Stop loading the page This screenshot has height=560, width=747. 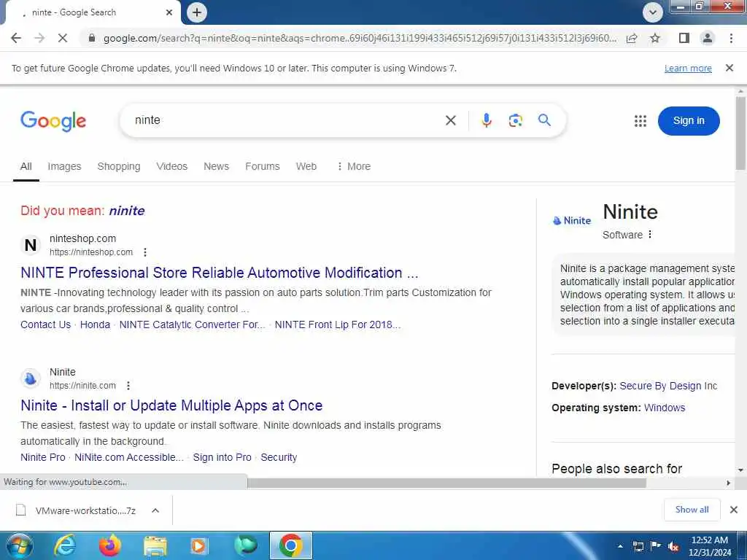(x=63, y=38)
